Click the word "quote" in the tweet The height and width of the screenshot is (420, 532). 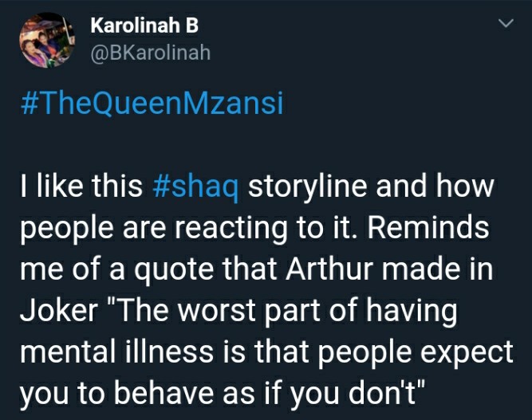click(x=173, y=270)
